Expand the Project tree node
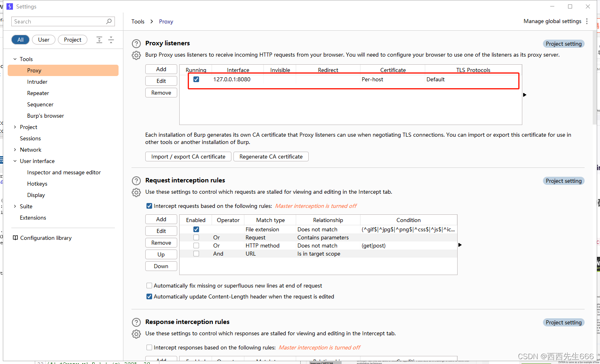Screen dimensions: 600x364 coord(15,127)
